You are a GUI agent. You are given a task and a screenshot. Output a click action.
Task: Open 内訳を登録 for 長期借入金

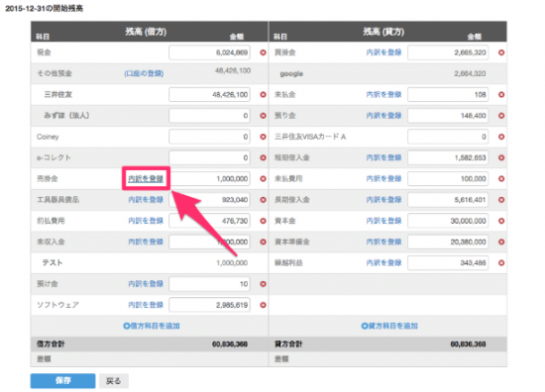(x=384, y=200)
